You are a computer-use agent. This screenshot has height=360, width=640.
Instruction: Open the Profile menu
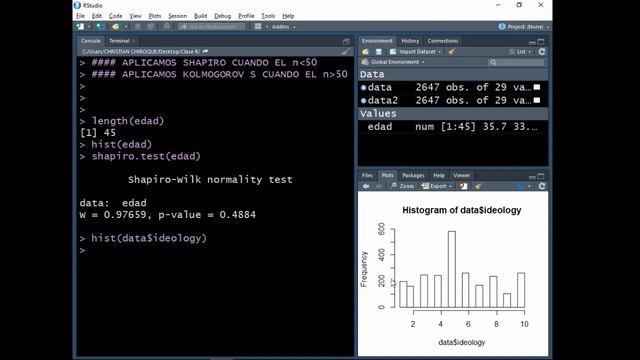click(x=246, y=16)
